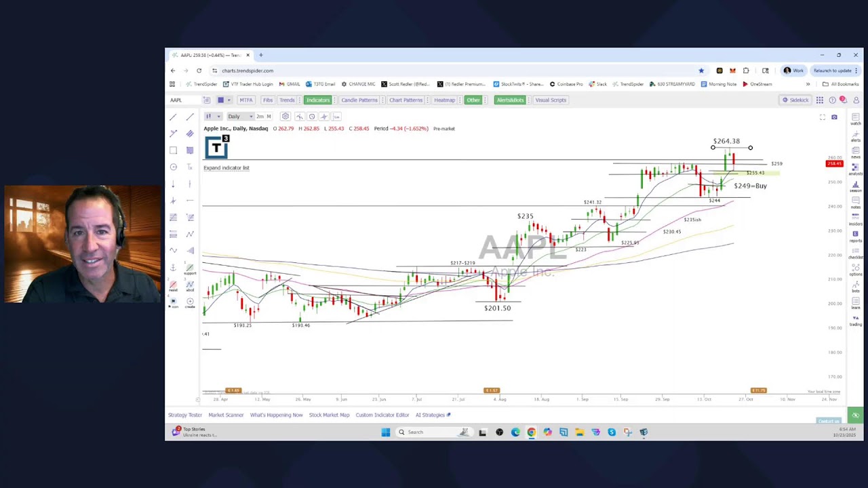Open browser extensions puzzle icon
The height and width of the screenshot is (488, 868).
click(x=746, y=70)
